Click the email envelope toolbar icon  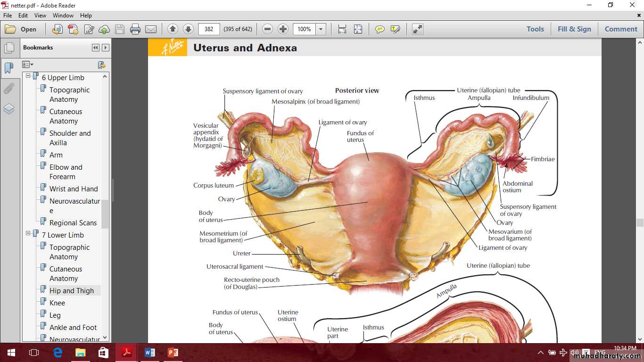[151, 29]
